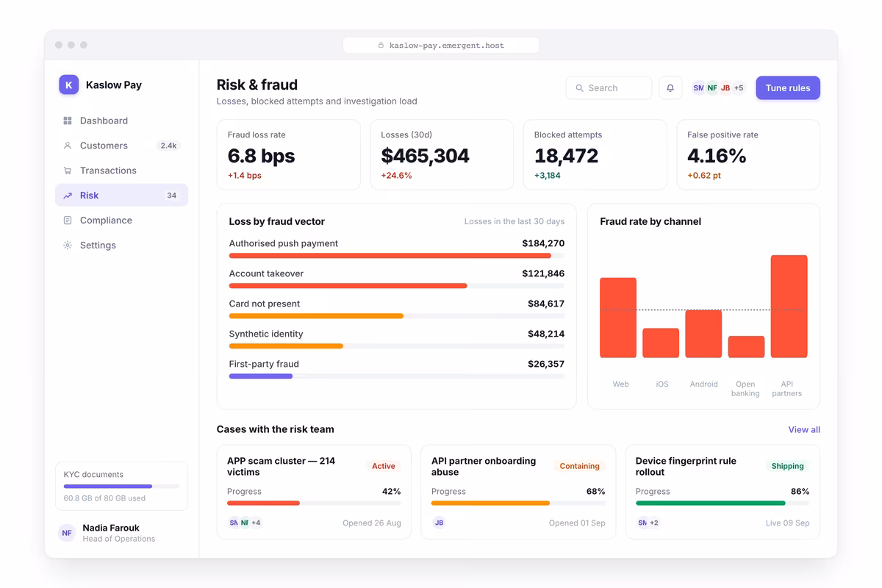Viewport: 882px width, 588px height.
Task: Click KYC documents storage bar
Action: 121,487
